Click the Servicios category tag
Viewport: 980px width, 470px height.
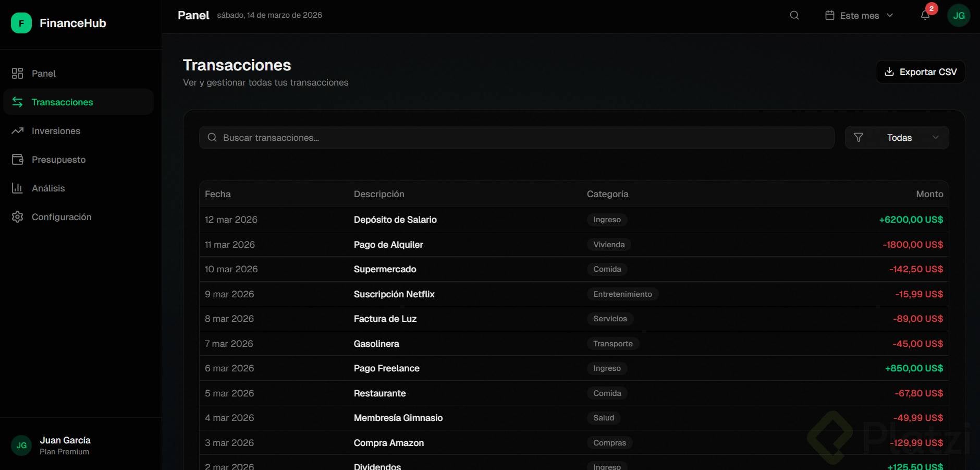pyautogui.click(x=610, y=319)
